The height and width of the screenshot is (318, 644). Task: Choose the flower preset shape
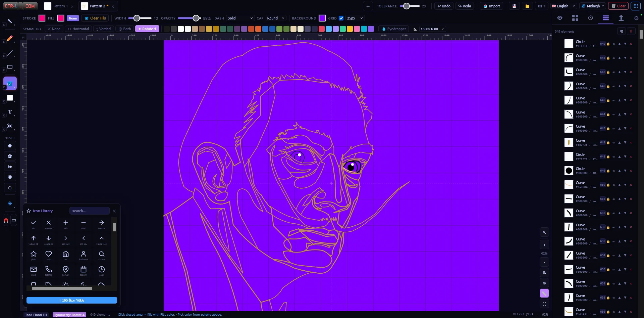[10, 156]
